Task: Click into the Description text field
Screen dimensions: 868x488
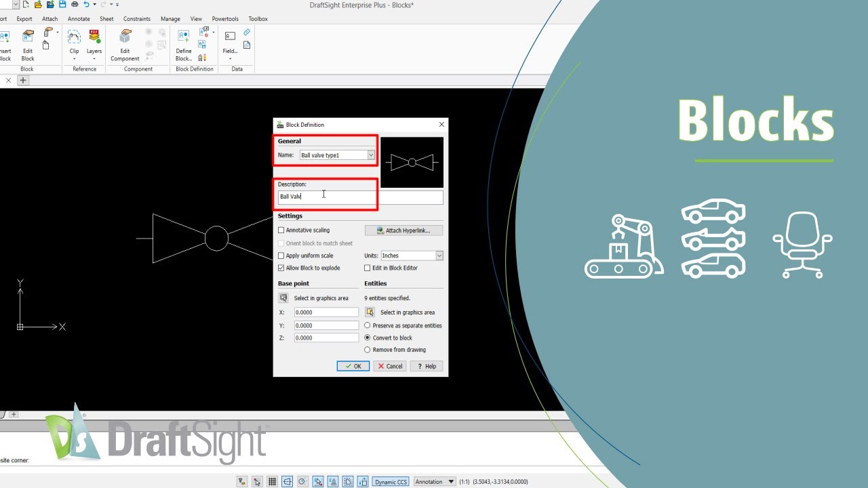Action: coord(360,197)
